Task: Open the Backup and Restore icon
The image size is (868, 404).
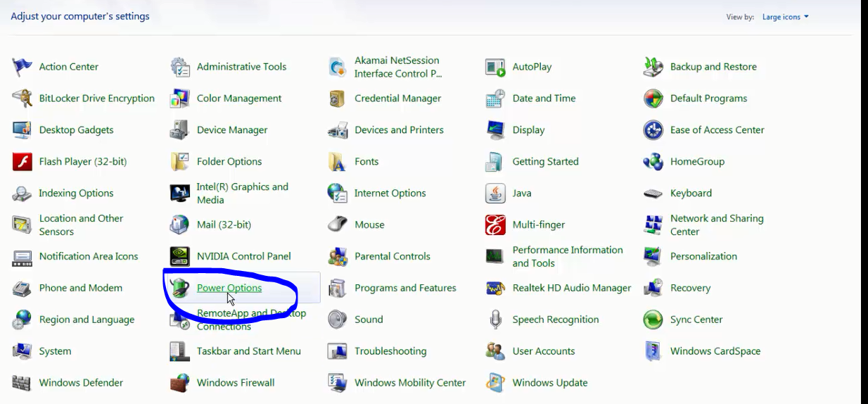Action: tap(653, 67)
